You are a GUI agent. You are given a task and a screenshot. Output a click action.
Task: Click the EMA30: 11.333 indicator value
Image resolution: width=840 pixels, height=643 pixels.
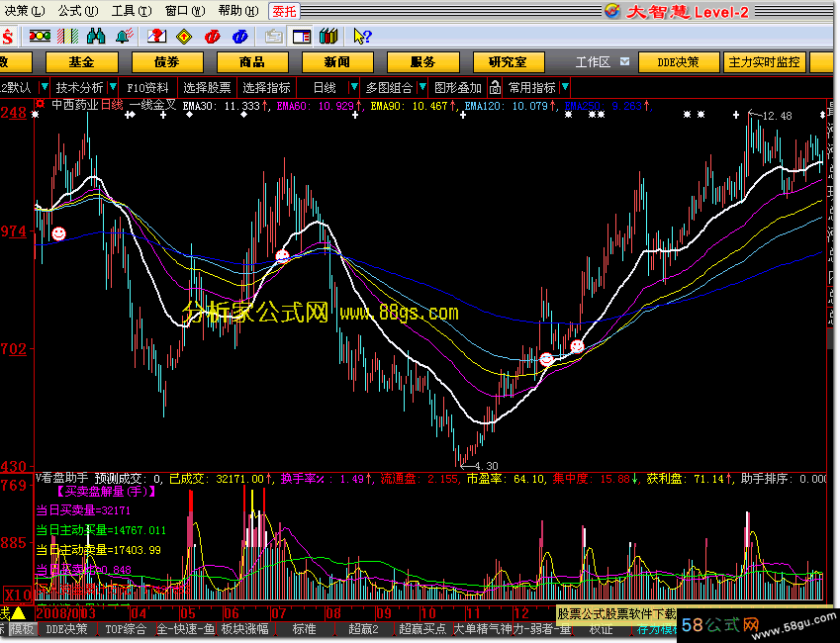[222, 106]
